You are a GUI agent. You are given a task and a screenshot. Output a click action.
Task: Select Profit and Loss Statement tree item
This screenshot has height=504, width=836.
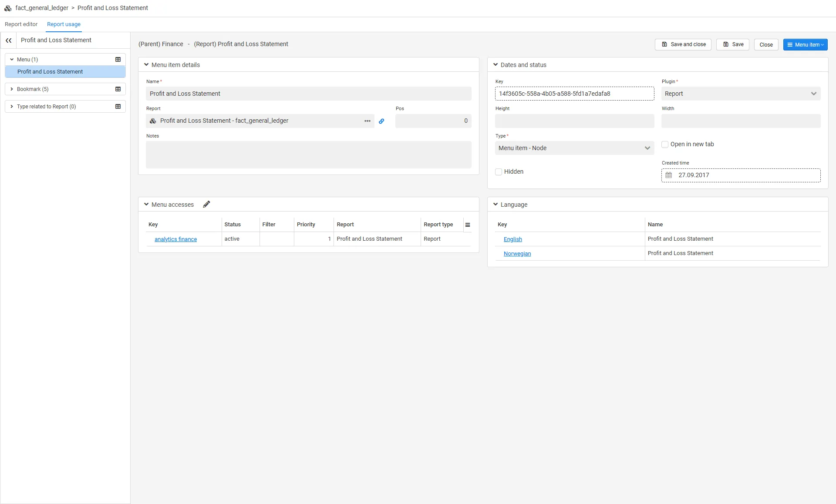(x=65, y=72)
